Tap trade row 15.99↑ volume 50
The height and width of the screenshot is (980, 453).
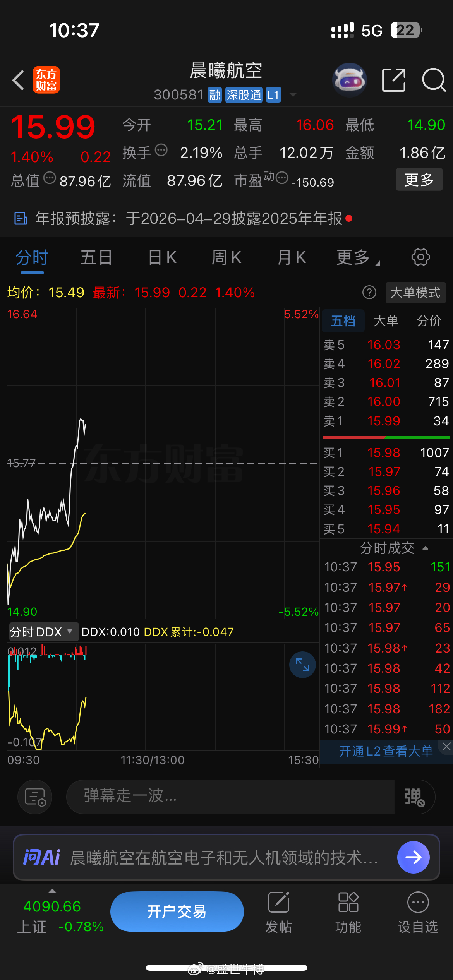[387, 729]
